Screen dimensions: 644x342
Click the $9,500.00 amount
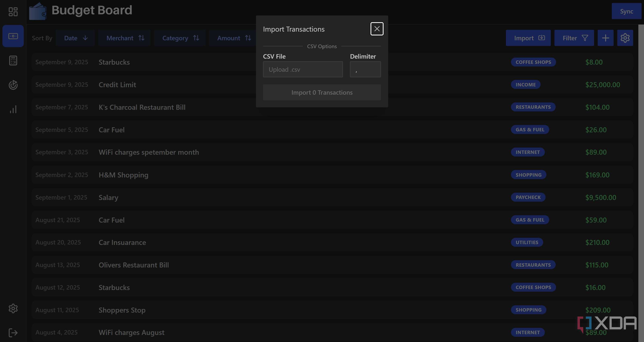pos(601,197)
